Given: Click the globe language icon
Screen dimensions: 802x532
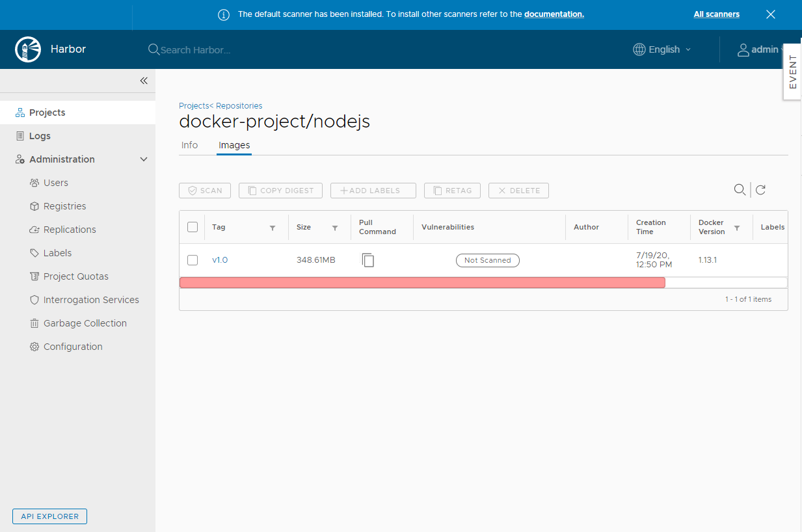Looking at the screenshot, I should (x=639, y=49).
